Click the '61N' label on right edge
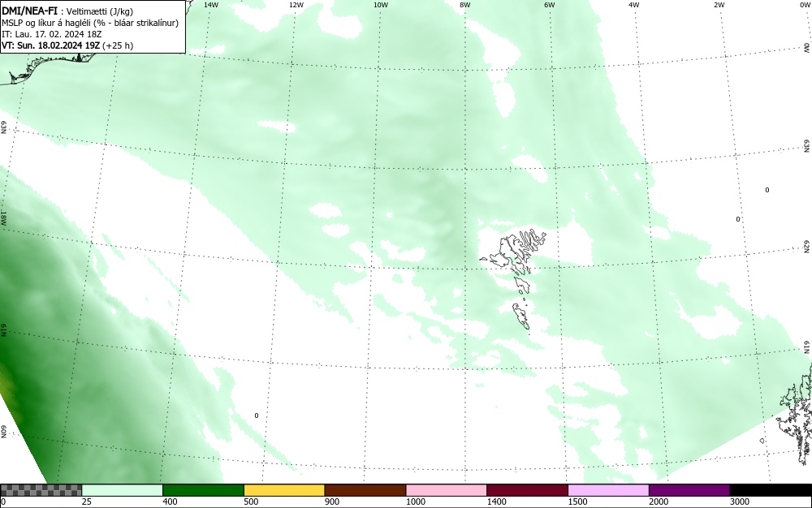 (807, 347)
